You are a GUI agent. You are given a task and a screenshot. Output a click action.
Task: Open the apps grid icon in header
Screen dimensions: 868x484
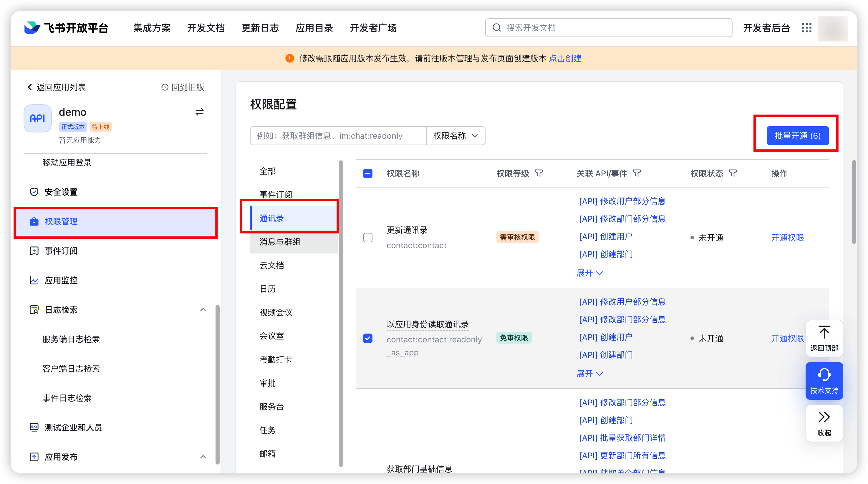pos(806,28)
